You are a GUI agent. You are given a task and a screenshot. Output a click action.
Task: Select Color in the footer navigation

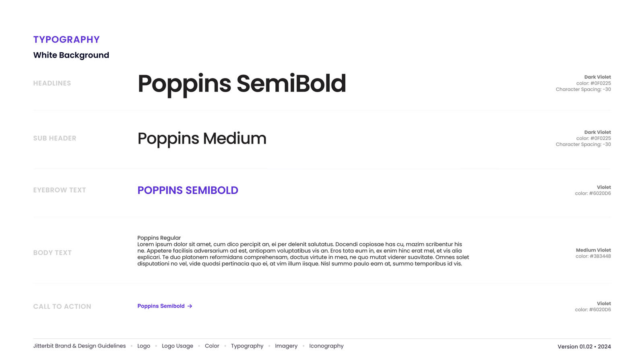pos(212,346)
